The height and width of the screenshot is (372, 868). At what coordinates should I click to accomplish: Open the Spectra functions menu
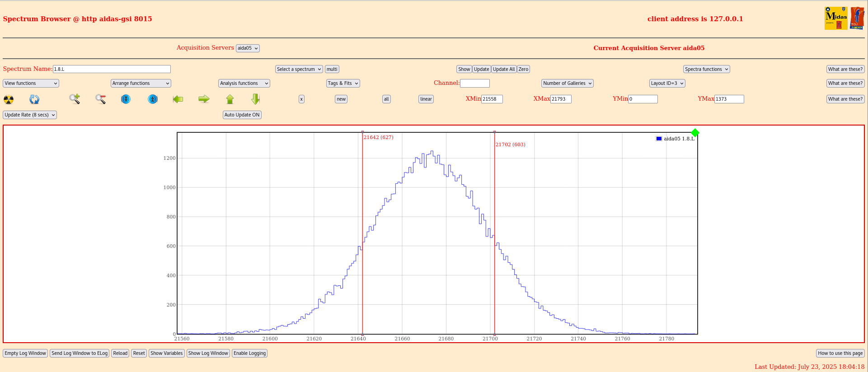[x=706, y=69]
